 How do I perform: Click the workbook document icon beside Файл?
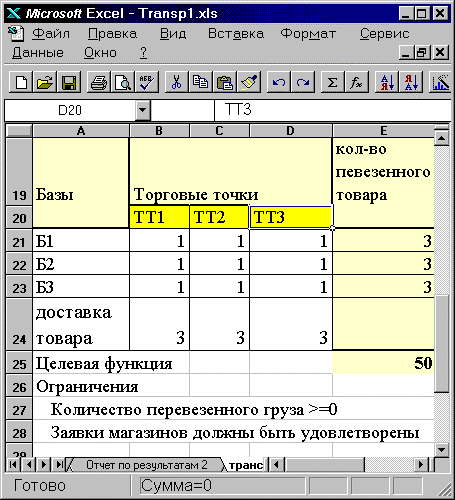pos(16,33)
